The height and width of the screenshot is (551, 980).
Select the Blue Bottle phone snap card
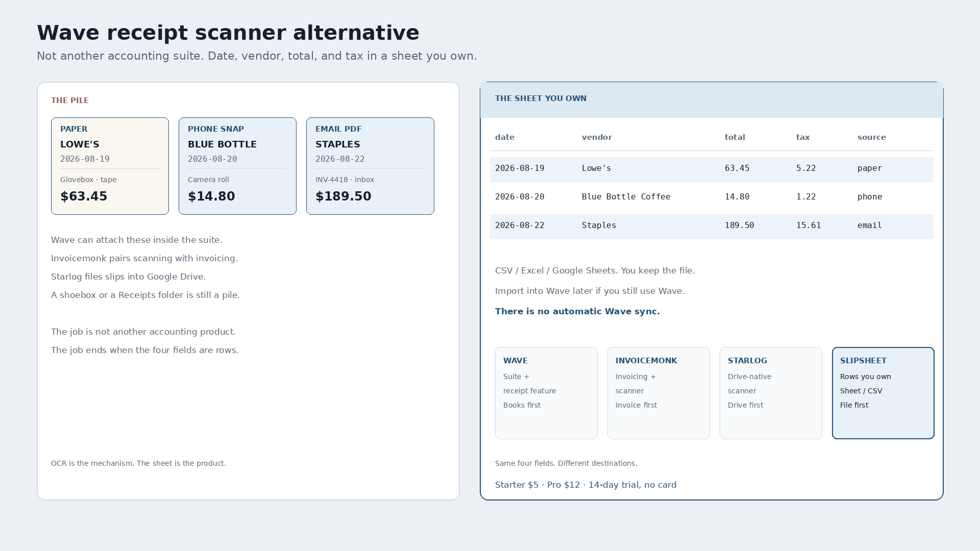tap(237, 166)
